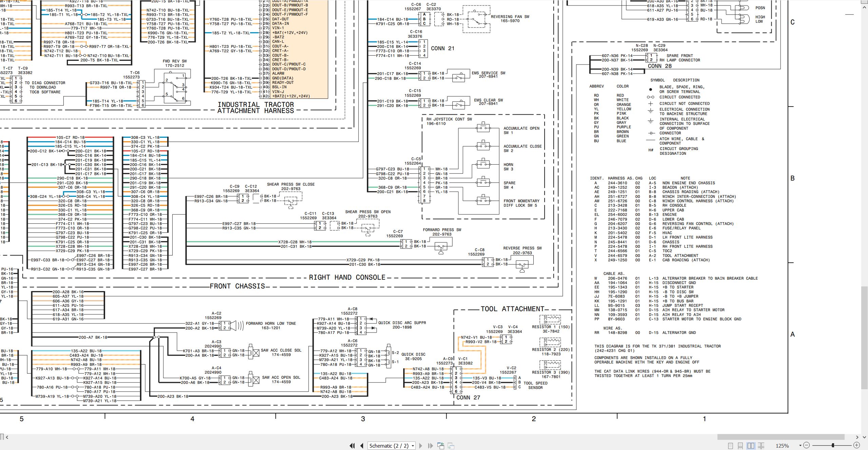
Task: Click the next view navigation icon
Action: (451, 446)
